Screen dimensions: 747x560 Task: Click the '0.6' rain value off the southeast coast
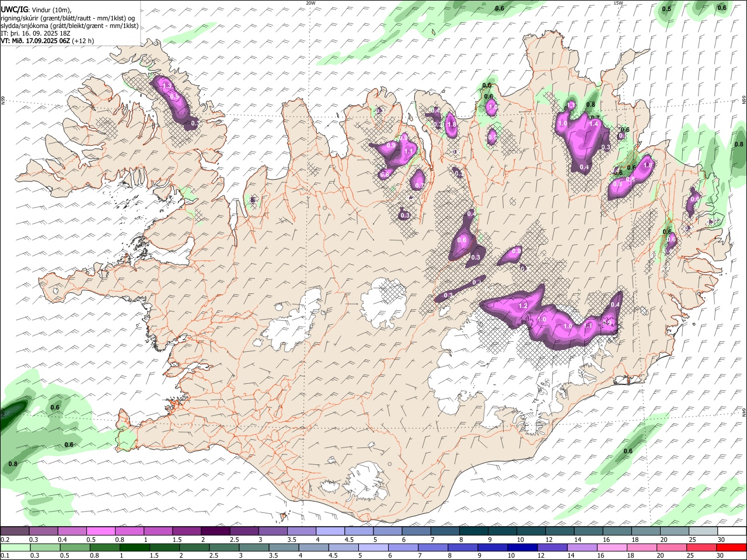(x=628, y=451)
